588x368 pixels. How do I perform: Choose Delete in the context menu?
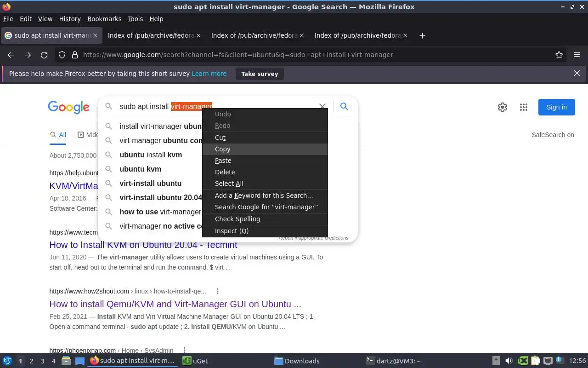pos(265,172)
